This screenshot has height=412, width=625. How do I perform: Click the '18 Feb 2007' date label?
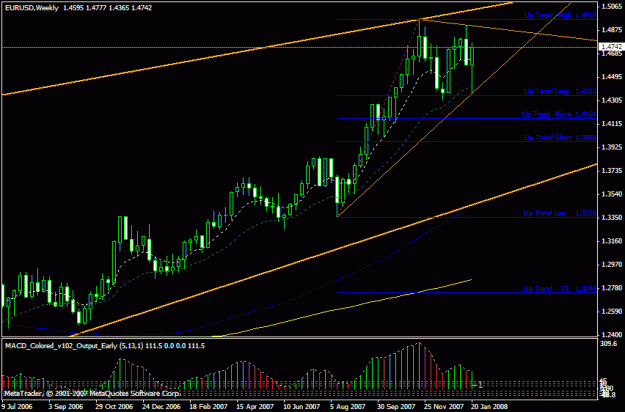(x=208, y=407)
